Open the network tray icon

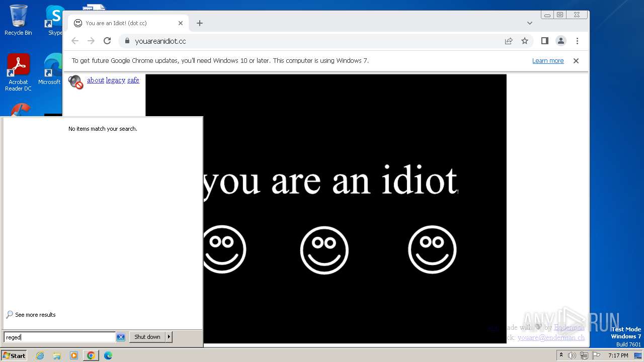coord(584,355)
